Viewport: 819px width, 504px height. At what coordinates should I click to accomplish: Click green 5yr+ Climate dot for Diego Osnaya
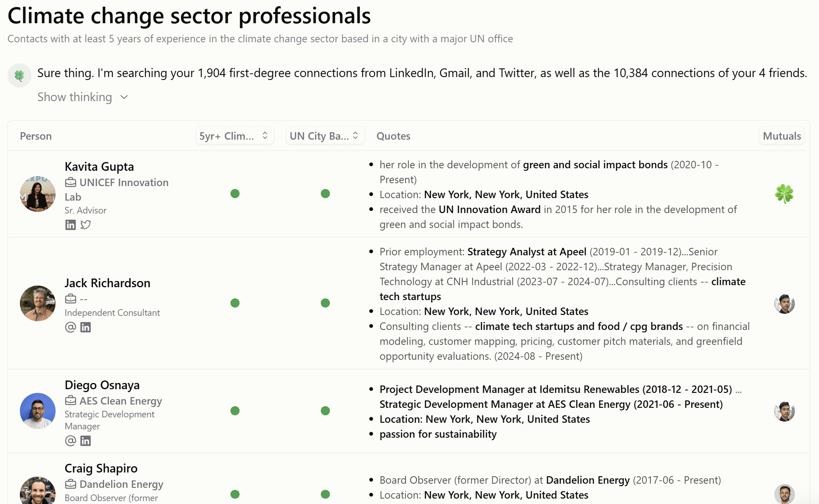click(235, 411)
